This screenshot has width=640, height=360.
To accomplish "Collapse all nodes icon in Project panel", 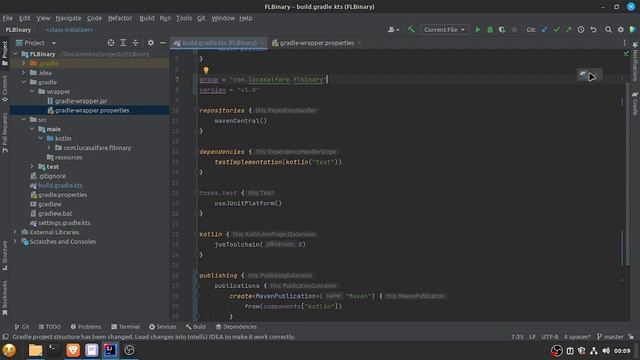I will pyautogui.click(x=135, y=42).
